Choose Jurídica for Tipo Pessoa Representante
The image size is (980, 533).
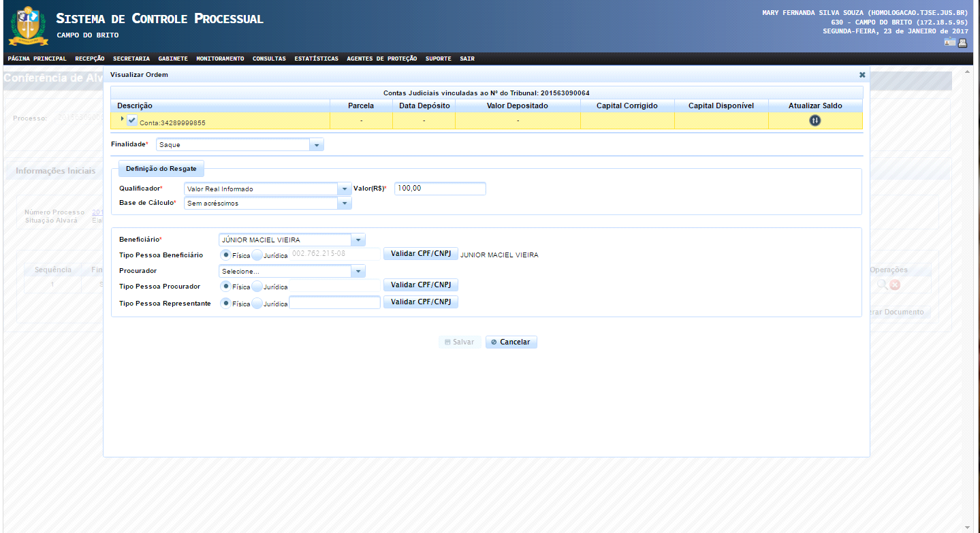[257, 304]
